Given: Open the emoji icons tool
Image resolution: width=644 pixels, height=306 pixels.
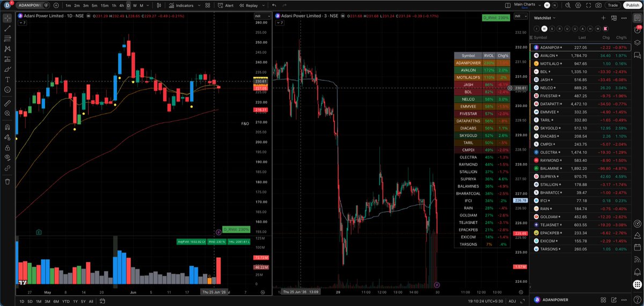Looking at the screenshot, I should 8,89.
